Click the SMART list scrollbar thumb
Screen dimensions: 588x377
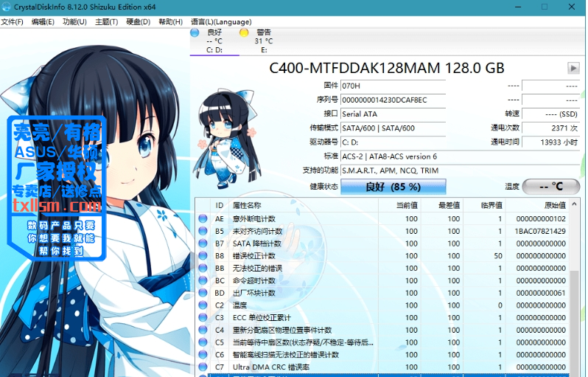point(574,322)
